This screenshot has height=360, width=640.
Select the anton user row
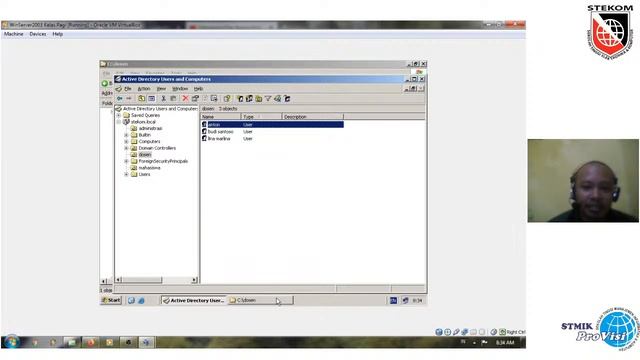272,124
